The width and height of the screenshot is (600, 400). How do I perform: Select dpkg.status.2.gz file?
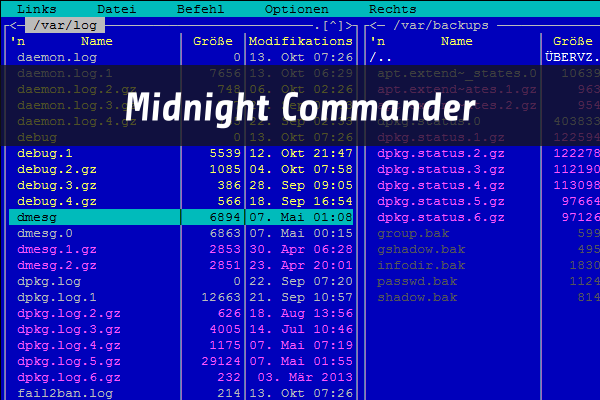441,153
